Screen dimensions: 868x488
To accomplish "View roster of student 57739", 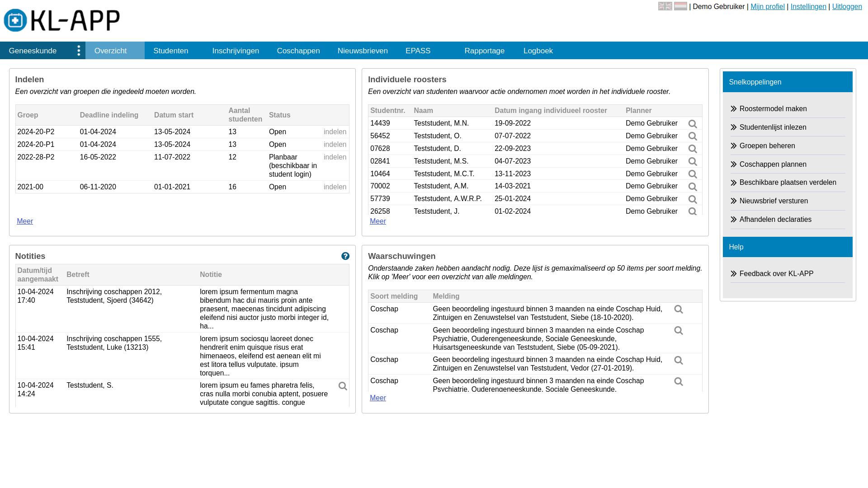I will (693, 199).
